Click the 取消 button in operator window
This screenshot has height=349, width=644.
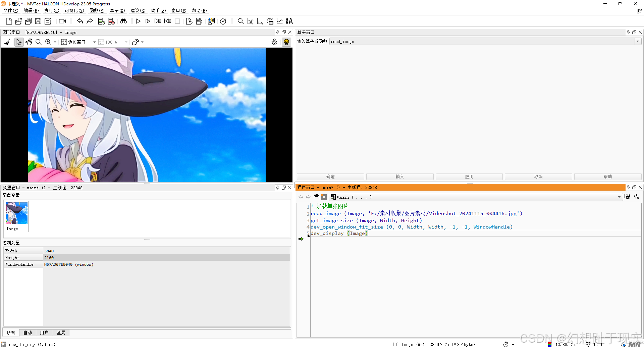click(538, 177)
